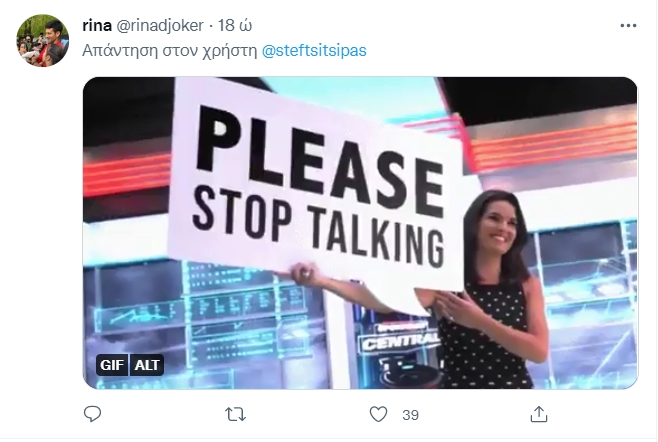658x442 pixels.
Task: Open rina's profile picture avatar
Action: tap(42, 41)
